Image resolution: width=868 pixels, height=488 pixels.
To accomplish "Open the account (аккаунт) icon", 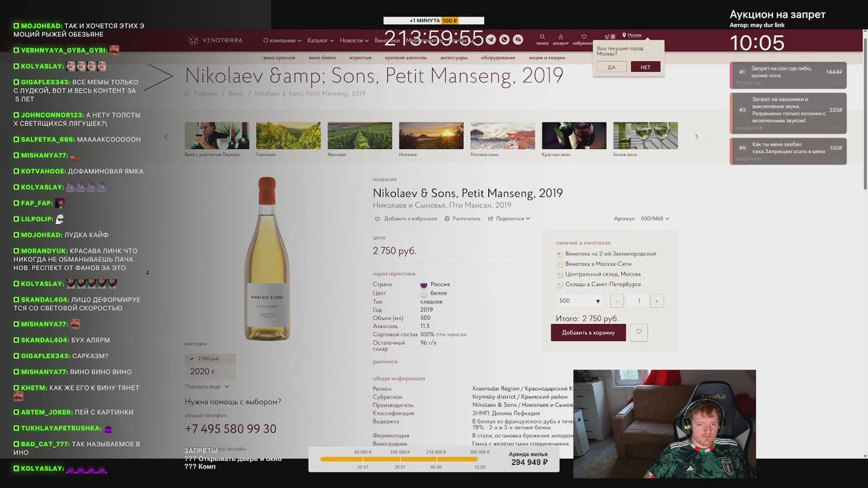I will [x=560, y=37].
